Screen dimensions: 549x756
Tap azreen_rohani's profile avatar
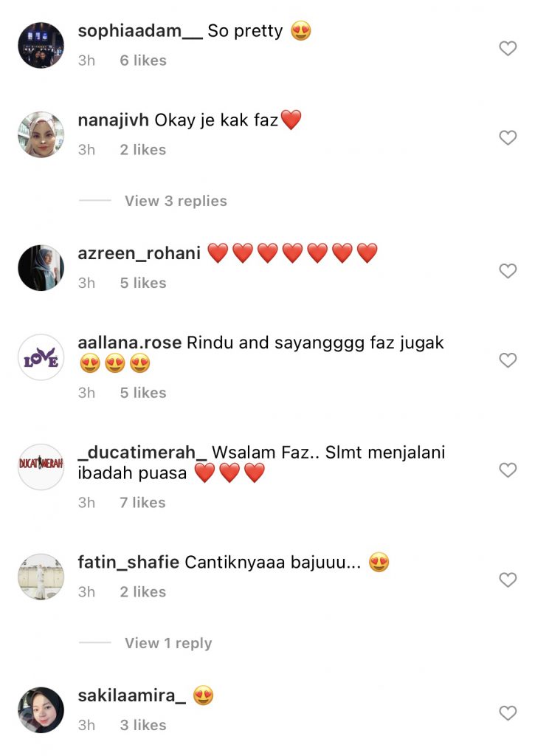pyautogui.click(x=41, y=267)
